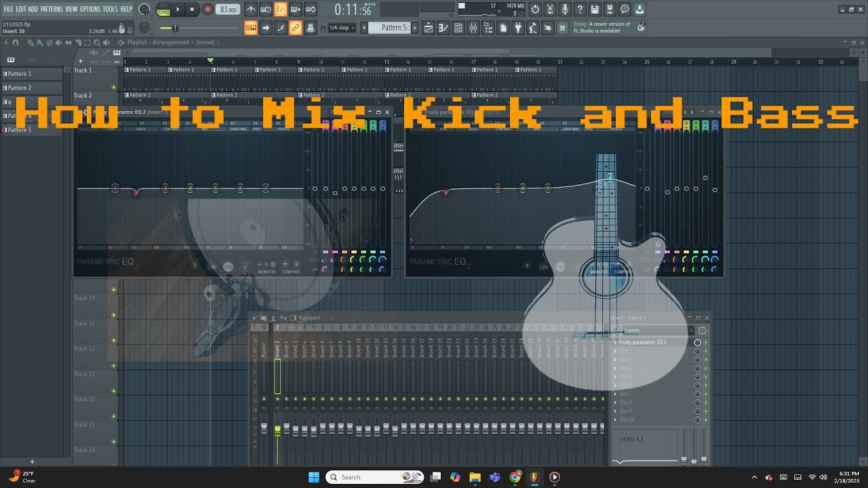Toggle Slot 10 enable light in mixer
The image size is (868, 488).
point(705,420)
